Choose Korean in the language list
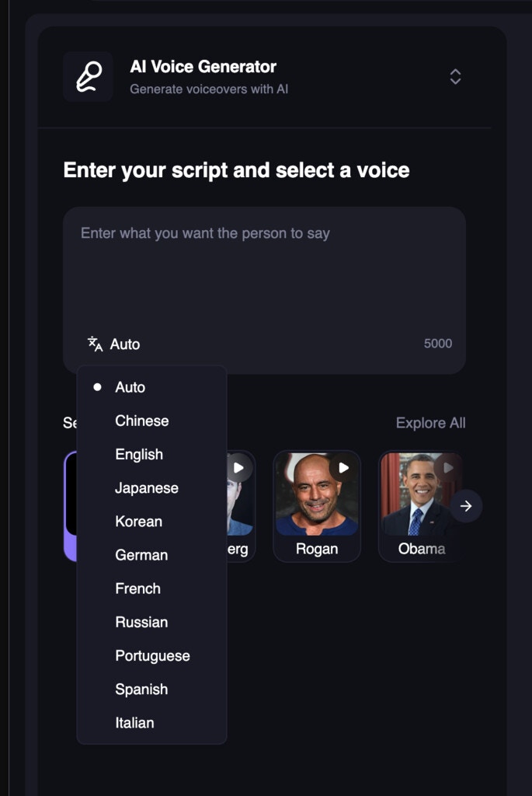Viewport: 532px width, 796px height. tap(138, 522)
